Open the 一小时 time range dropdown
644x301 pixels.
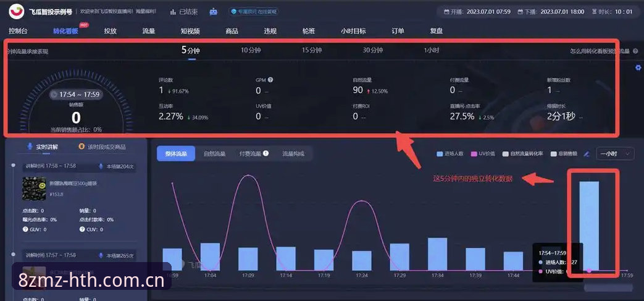click(x=615, y=154)
